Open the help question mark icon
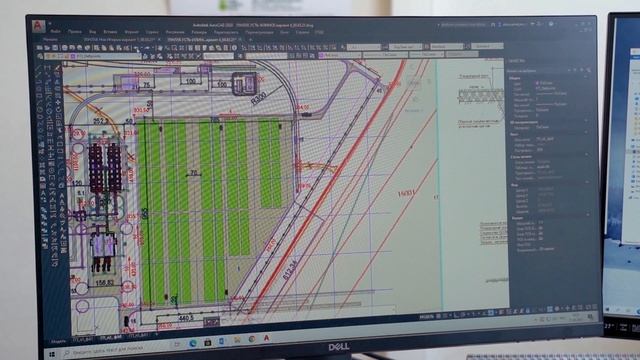640x360 pixels. 551,24
